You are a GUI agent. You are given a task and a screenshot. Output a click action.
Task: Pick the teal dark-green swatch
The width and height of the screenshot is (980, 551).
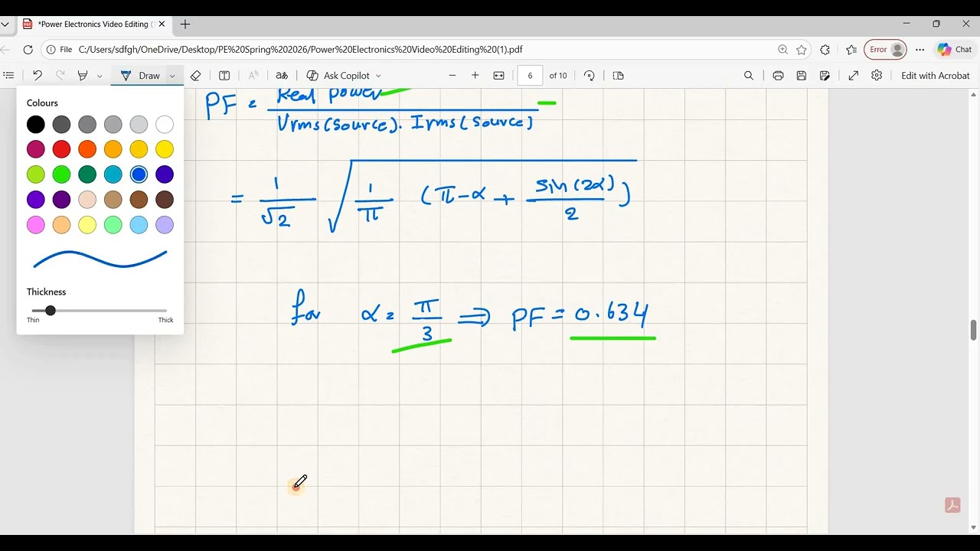(x=87, y=174)
